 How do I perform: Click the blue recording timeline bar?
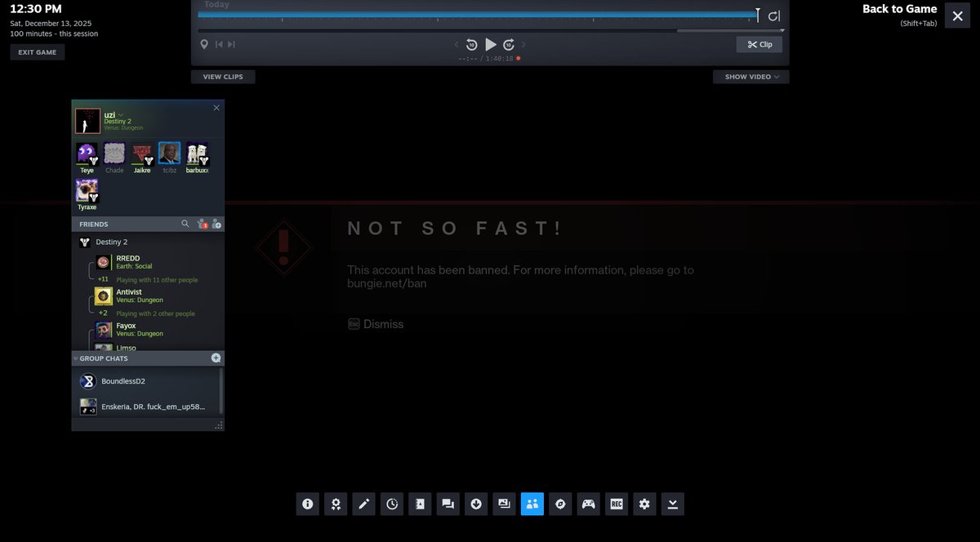coord(478,15)
